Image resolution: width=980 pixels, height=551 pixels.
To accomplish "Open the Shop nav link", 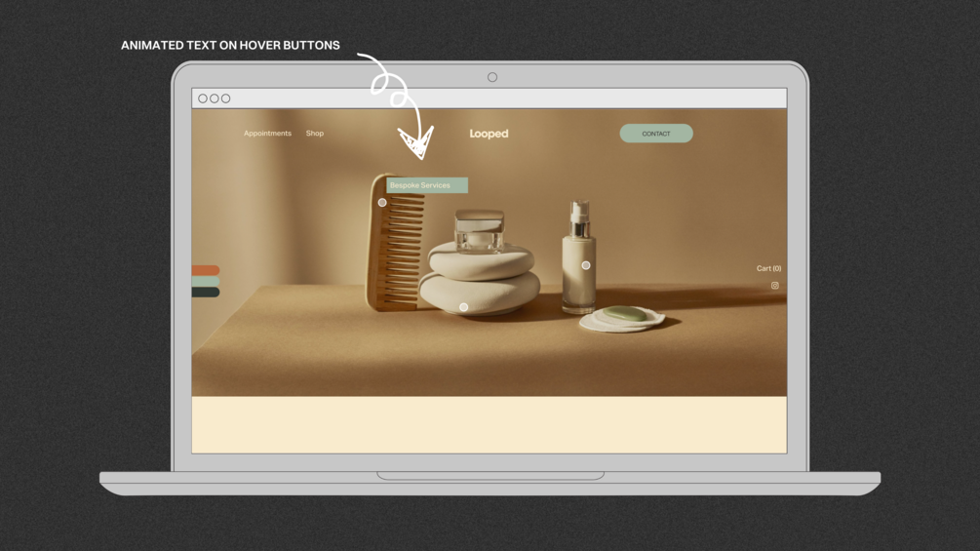I will click(x=315, y=133).
